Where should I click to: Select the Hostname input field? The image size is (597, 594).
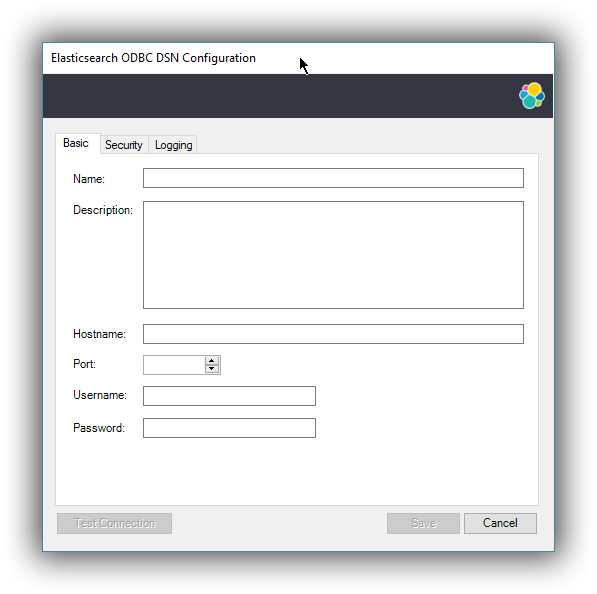[333, 334]
